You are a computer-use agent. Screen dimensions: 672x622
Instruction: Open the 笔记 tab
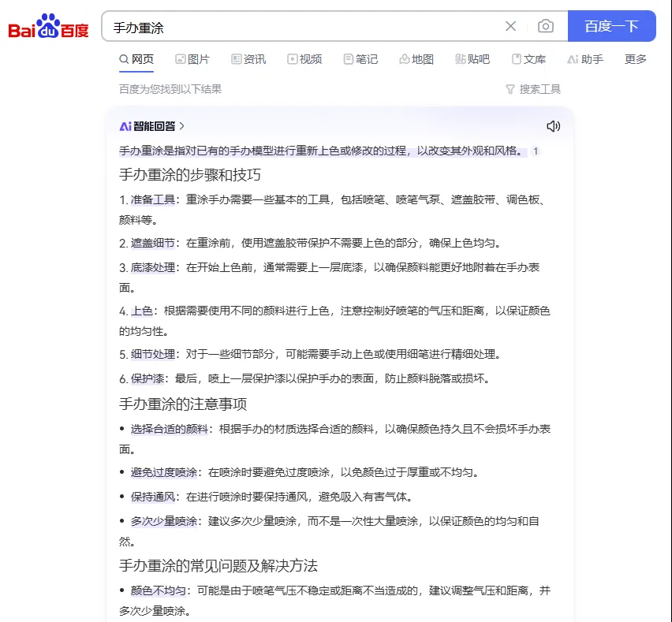pos(360,59)
